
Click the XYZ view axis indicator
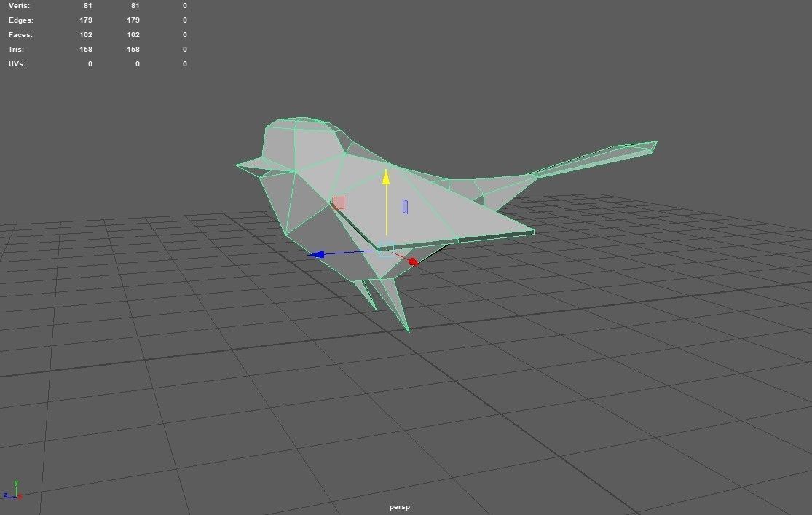pos(13,491)
